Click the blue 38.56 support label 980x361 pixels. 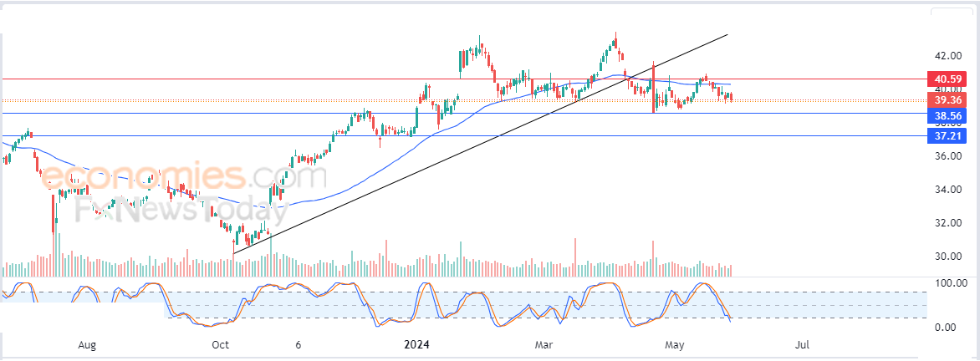(947, 115)
